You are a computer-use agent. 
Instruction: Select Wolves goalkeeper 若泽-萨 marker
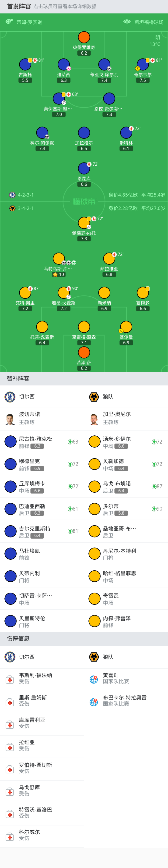(x=84, y=352)
